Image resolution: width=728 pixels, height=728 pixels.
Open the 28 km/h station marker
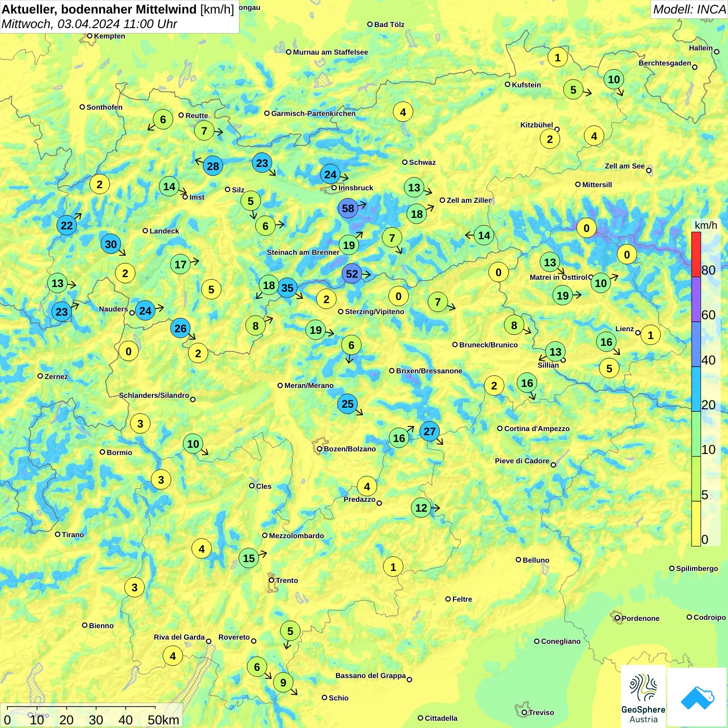pos(213,166)
